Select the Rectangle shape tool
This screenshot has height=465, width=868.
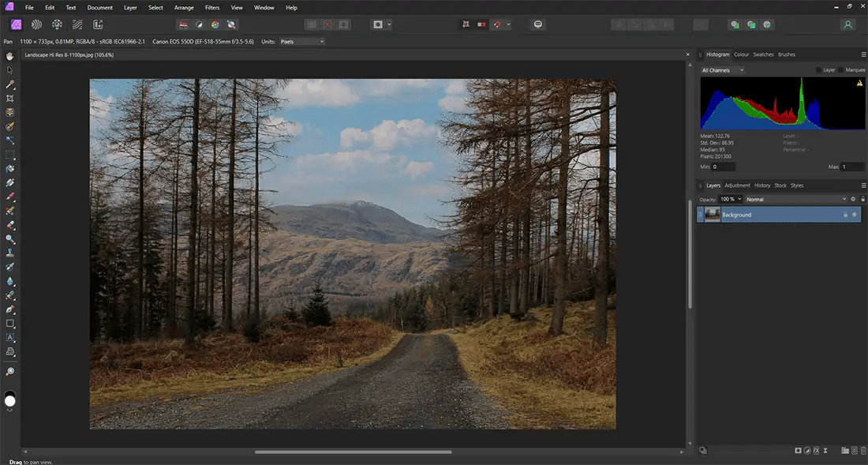10,323
